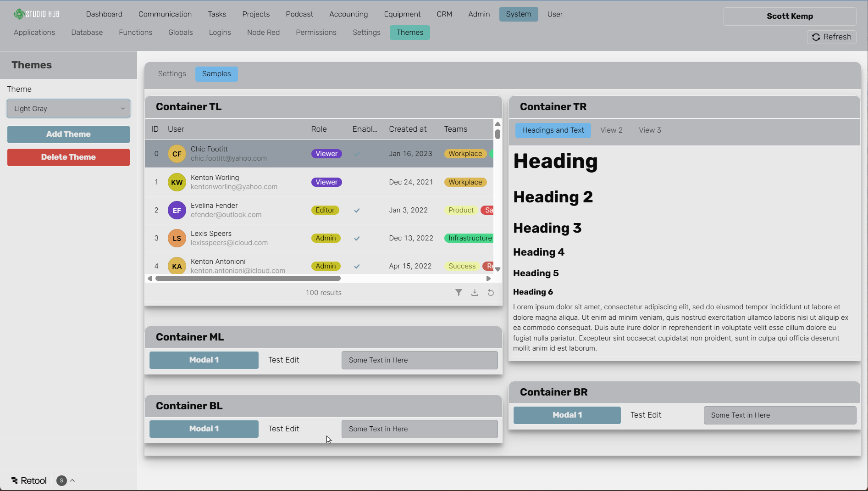Toggle Enabled checkmark for Evelina Fender

pos(357,211)
